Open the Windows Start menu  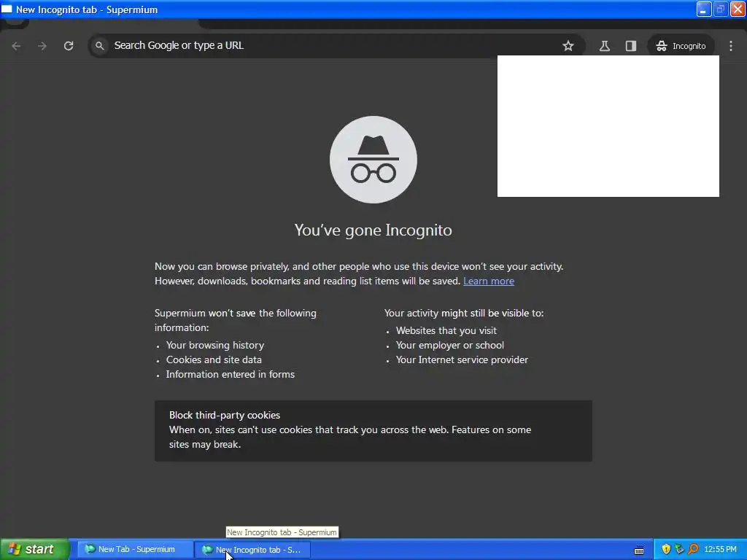pyautogui.click(x=35, y=549)
